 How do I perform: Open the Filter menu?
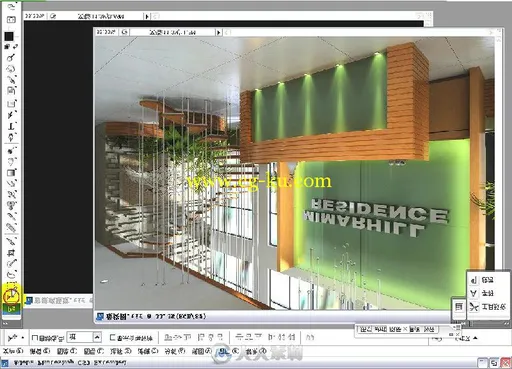148,351
